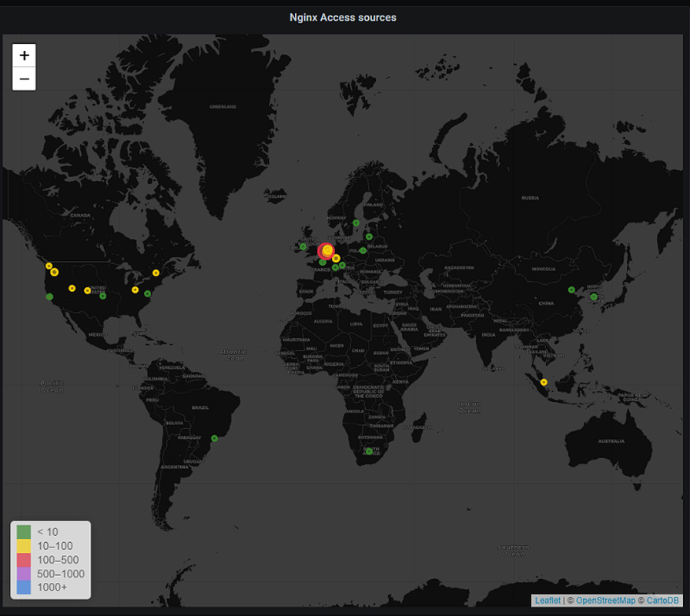Select the green marker in northern China

click(x=571, y=290)
